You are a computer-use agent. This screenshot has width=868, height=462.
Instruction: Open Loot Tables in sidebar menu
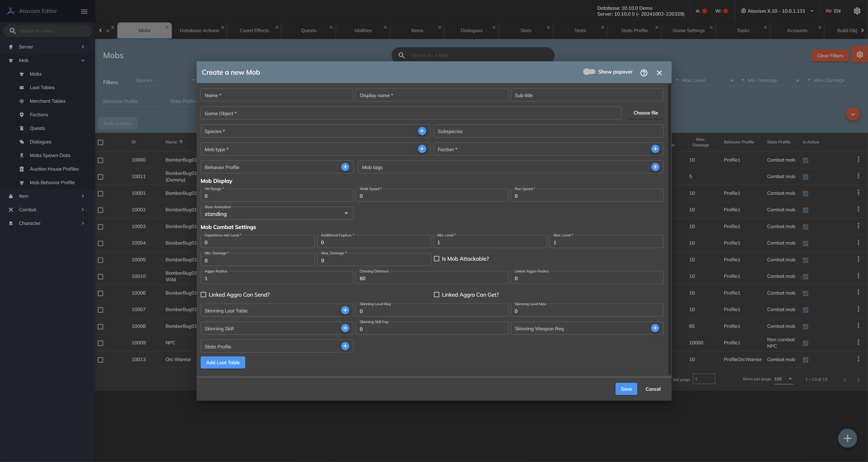(x=42, y=88)
